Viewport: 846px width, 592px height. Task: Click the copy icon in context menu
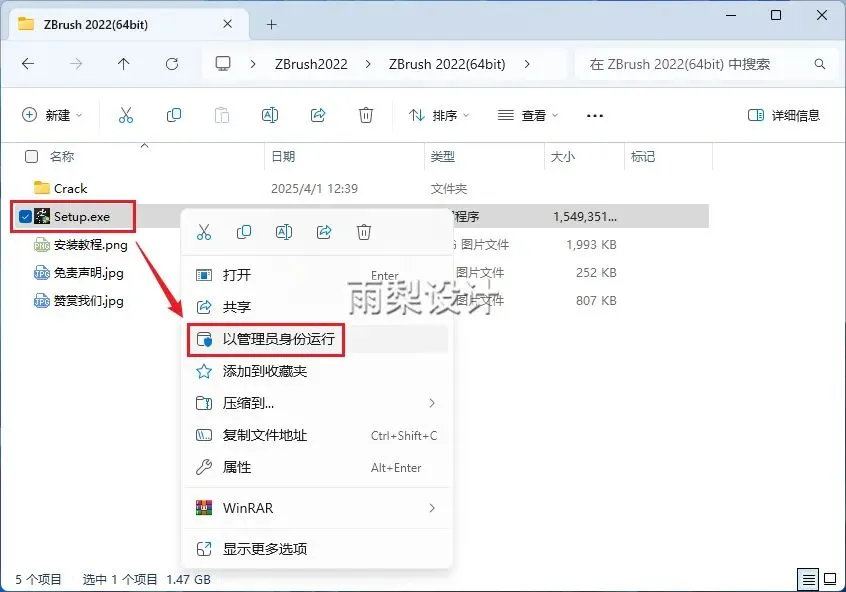click(x=244, y=232)
